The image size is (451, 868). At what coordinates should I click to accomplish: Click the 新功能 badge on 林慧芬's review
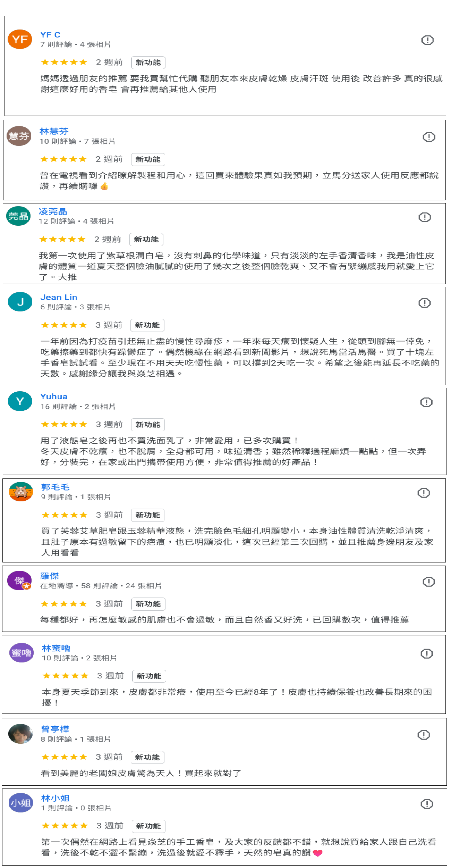click(x=148, y=160)
